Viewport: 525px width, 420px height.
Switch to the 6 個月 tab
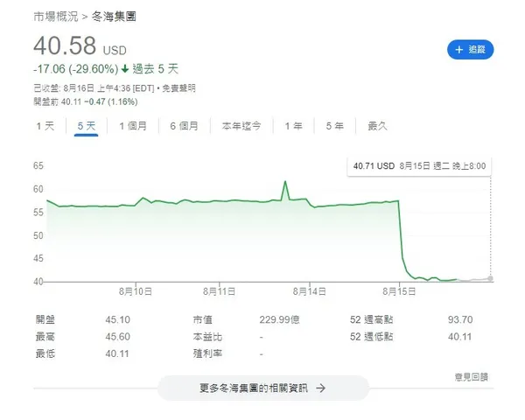[184, 126]
